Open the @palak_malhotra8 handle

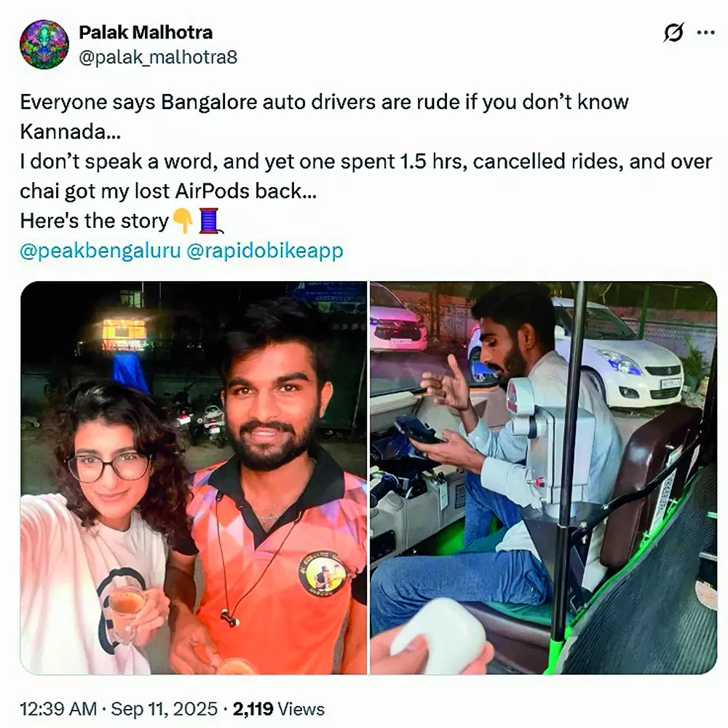tap(157, 57)
